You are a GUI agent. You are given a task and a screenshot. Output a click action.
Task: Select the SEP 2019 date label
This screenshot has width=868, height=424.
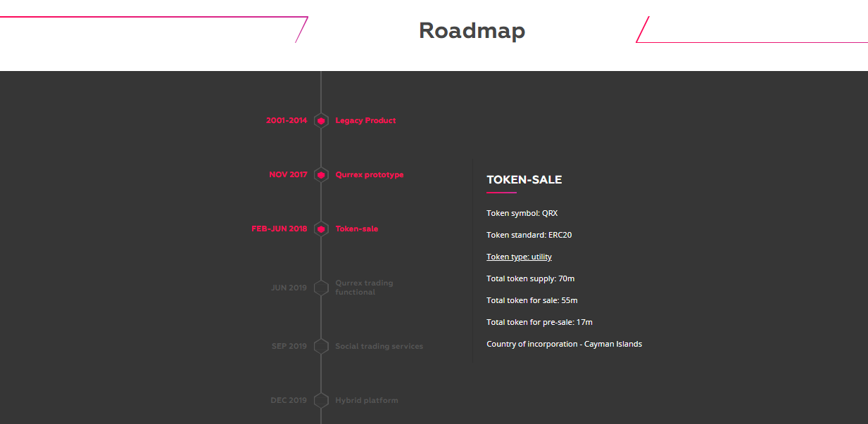pyautogui.click(x=289, y=346)
